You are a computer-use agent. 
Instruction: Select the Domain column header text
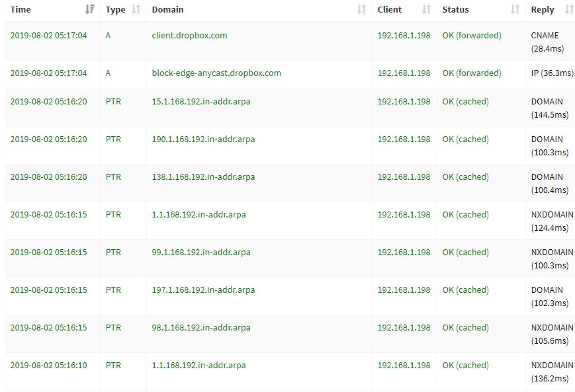point(167,9)
